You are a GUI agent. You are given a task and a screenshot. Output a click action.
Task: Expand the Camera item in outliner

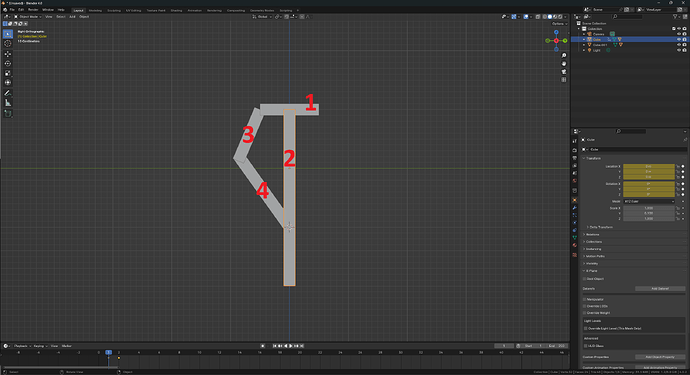584,34
